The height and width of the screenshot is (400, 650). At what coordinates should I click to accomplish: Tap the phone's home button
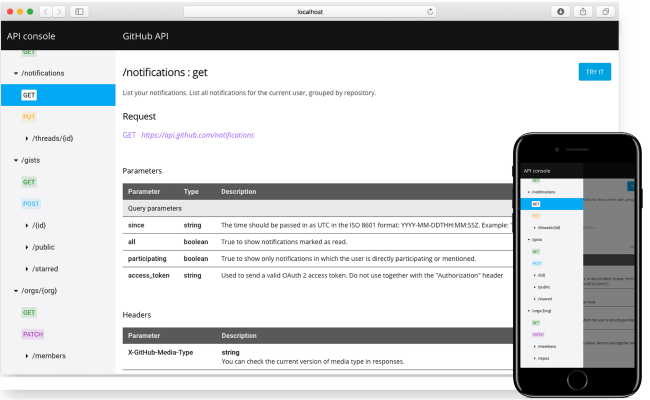pos(577,380)
